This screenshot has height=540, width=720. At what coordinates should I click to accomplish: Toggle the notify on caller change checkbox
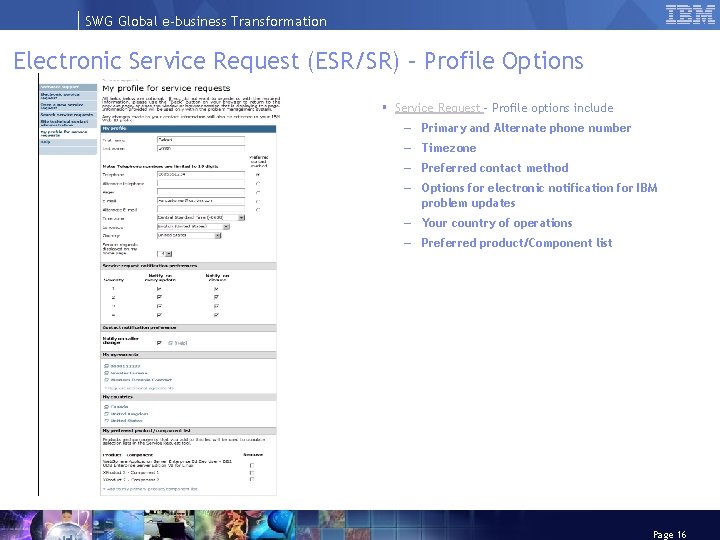pyautogui.click(x=159, y=343)
